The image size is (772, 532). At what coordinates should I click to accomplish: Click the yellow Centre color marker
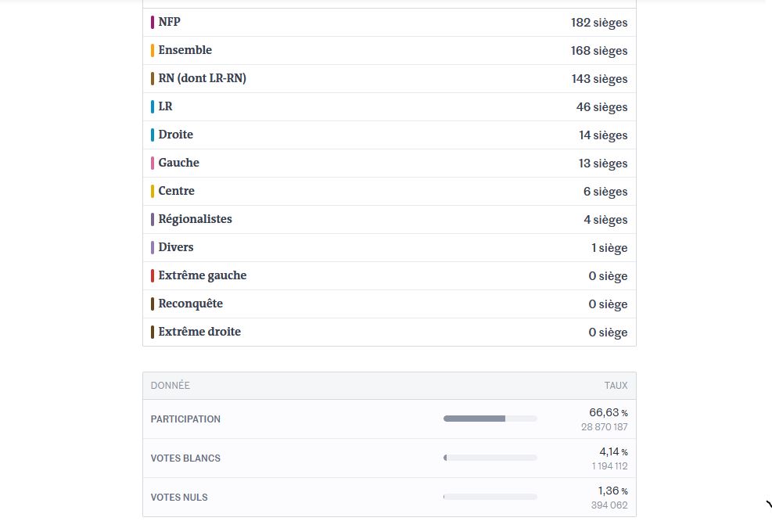coord(153,192)
